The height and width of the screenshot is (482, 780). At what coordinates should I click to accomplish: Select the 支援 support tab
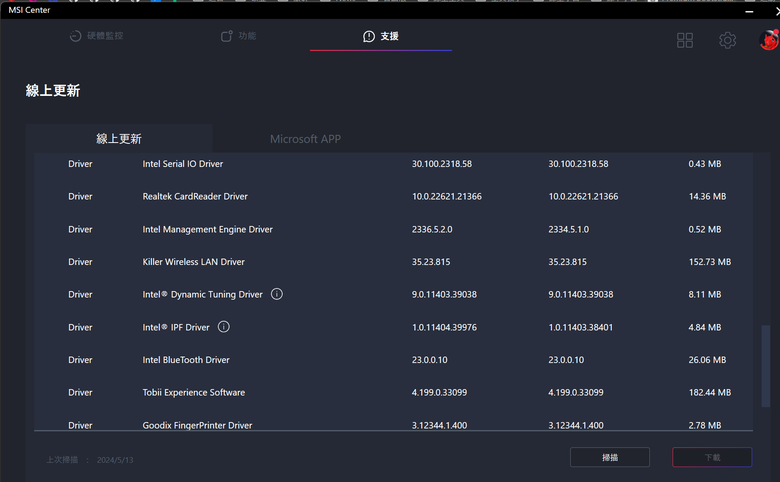pyautogui.click(x=381, y=36)
